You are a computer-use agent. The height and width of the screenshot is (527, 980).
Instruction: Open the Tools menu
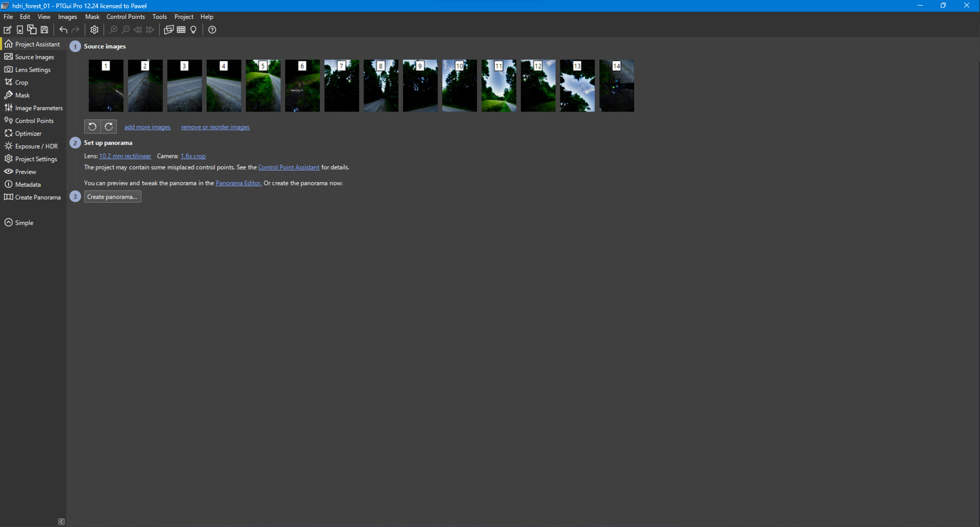(x=160, y=17)
